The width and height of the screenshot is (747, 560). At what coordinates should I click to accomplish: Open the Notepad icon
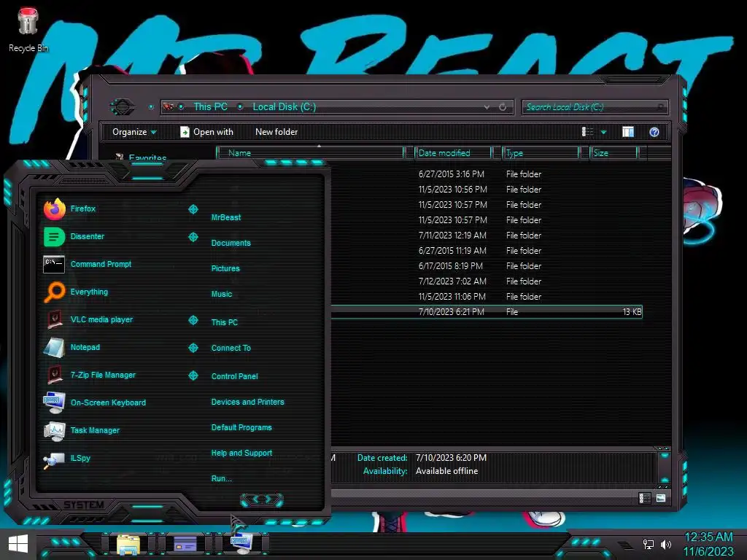tap(54, 347)
